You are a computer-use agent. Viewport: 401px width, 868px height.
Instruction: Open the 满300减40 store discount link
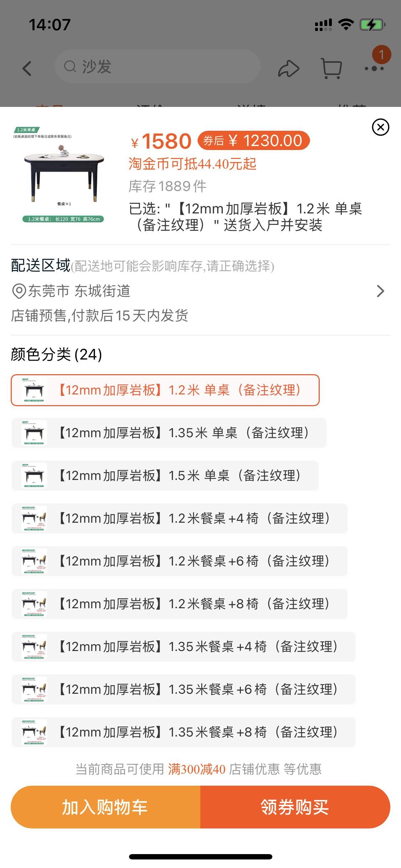pos(197,769)
